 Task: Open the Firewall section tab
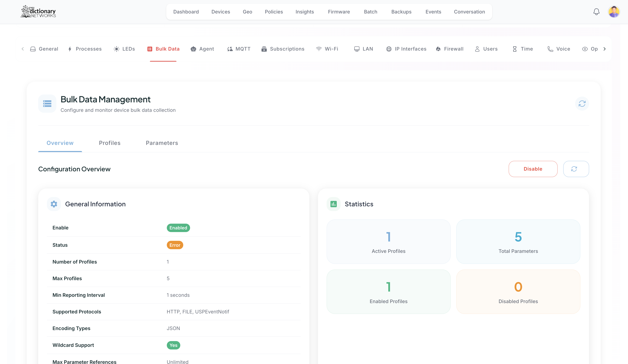pyautogui.click(x=450, y=49)
